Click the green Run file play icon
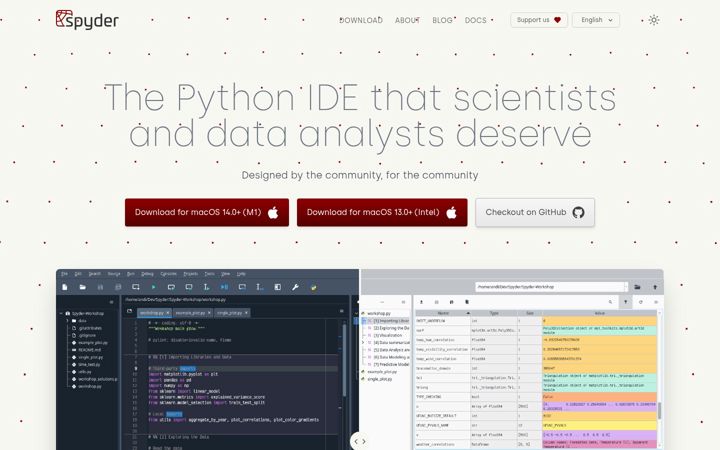The image size is (720, 450). [153, 287]
